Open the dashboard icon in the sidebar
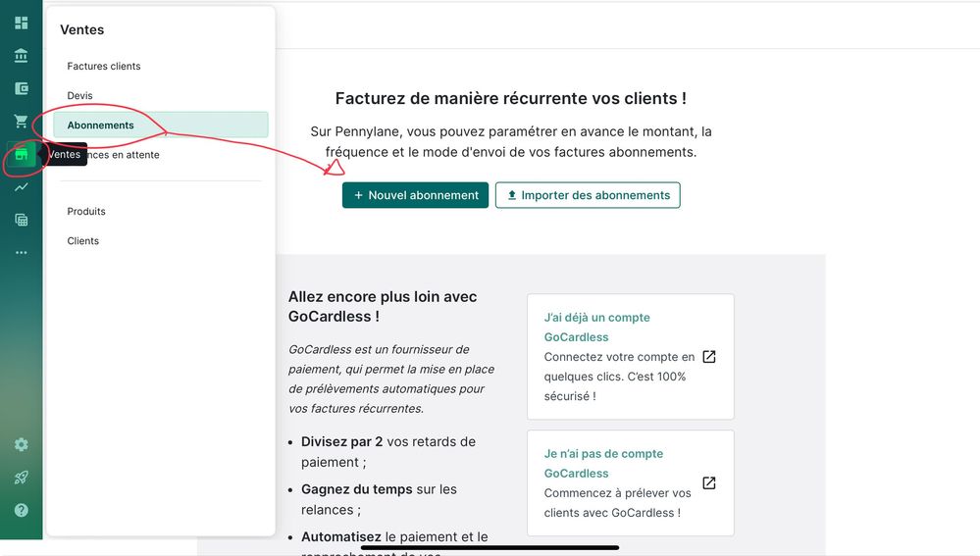This screenshot has height=556, width=980. click(21, 23)
